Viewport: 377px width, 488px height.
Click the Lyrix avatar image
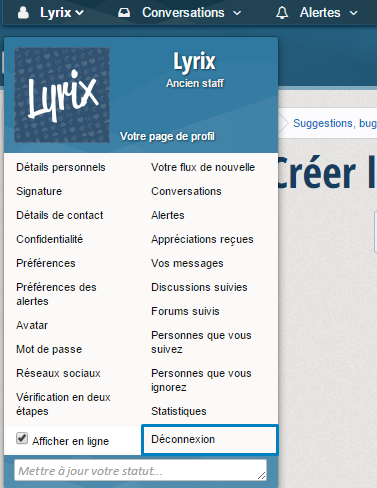(62, 95)
